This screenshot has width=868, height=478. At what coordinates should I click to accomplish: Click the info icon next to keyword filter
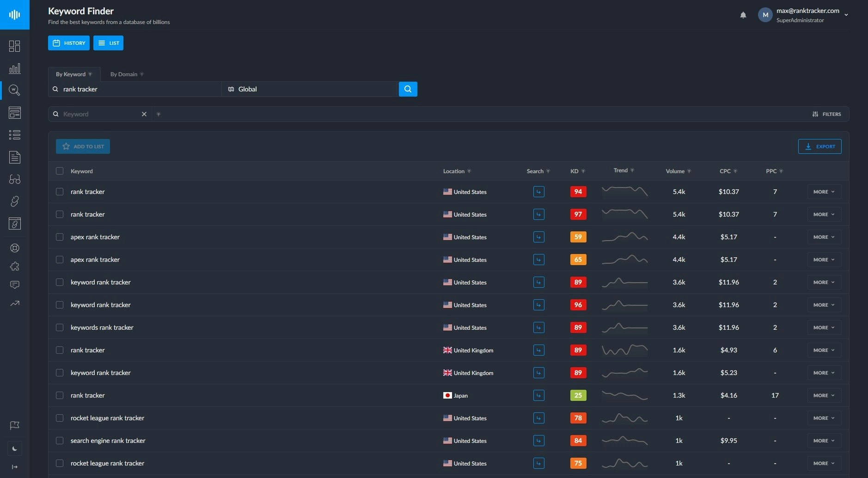pos(159,114)
